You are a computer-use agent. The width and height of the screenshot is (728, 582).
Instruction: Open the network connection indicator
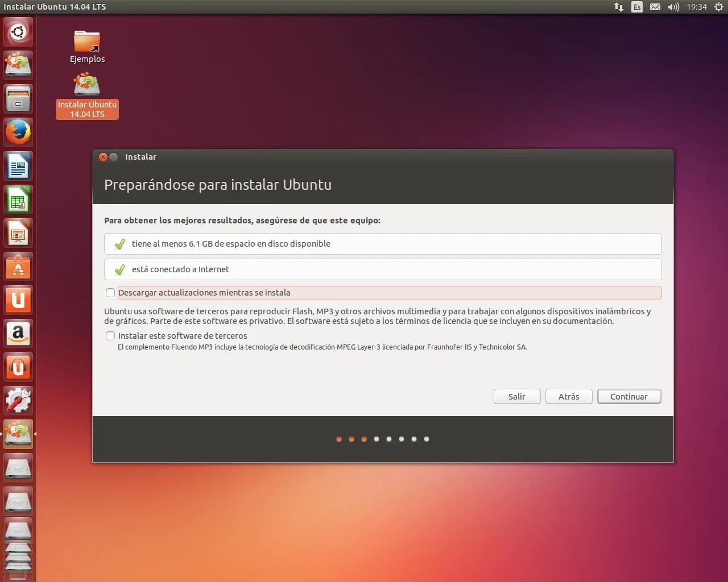[x=619, y=7]
